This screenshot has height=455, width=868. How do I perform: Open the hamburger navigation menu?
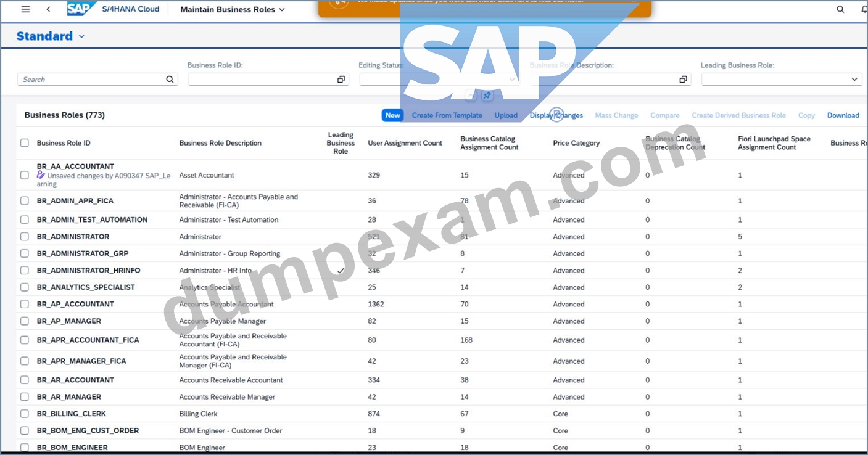coord(25,9)
